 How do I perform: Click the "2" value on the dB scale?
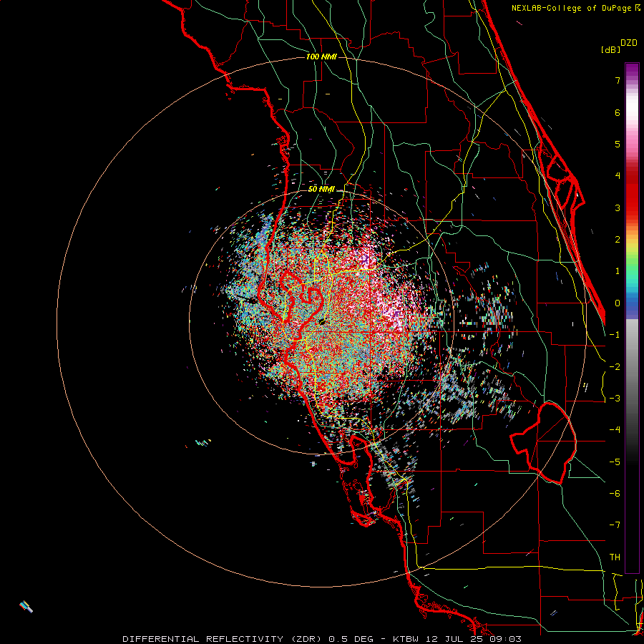coord(618,240)
